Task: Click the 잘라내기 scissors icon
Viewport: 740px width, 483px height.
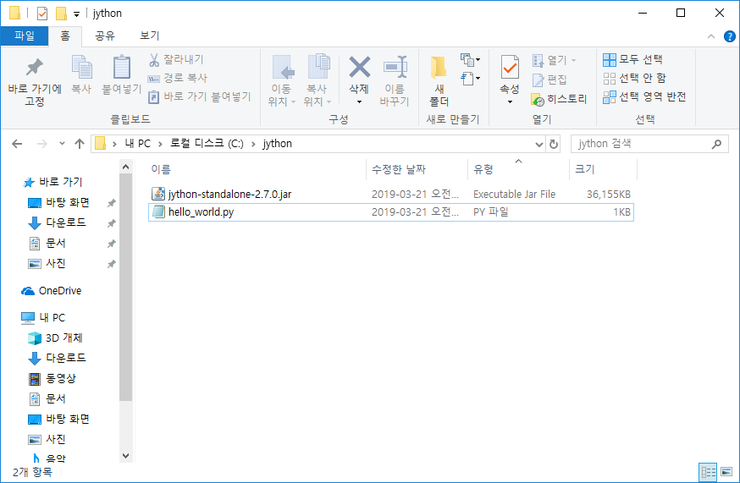Action: [154, 59]
